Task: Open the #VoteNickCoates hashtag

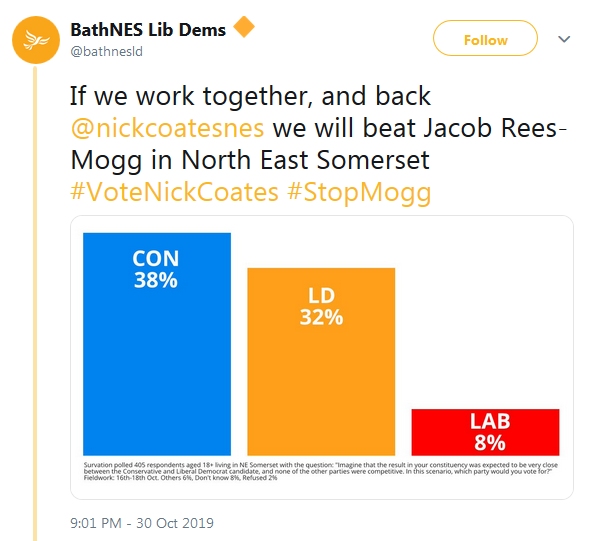Action: (174, 192)
